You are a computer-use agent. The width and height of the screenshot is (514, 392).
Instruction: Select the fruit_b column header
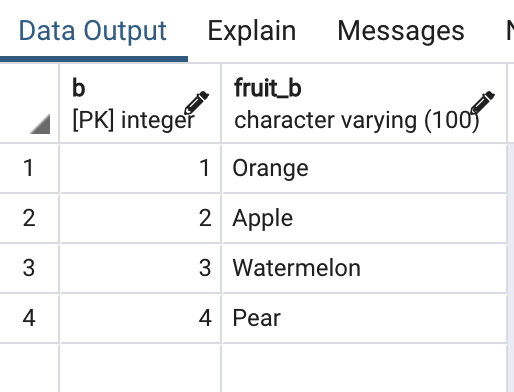tap(364, 103)
